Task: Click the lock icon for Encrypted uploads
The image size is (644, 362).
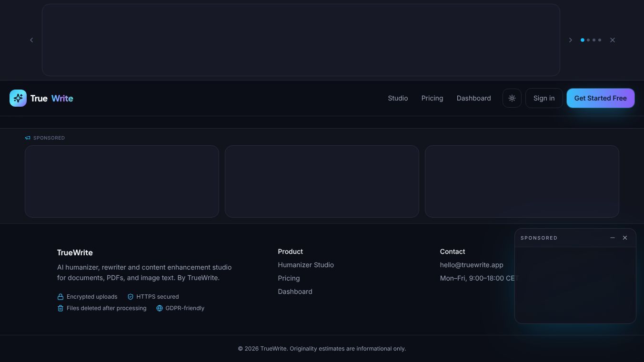Action: (60, 297)
